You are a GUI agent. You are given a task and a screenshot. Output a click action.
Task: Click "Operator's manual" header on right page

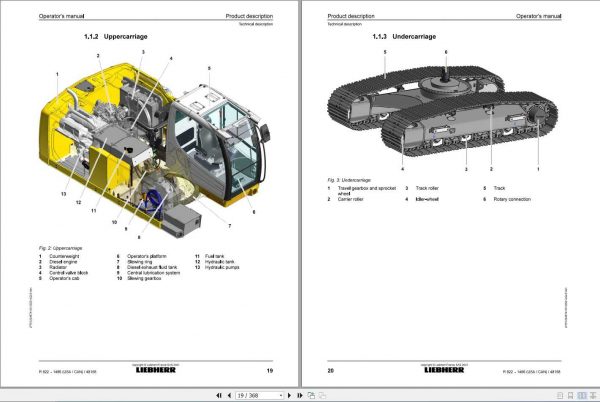538,16
